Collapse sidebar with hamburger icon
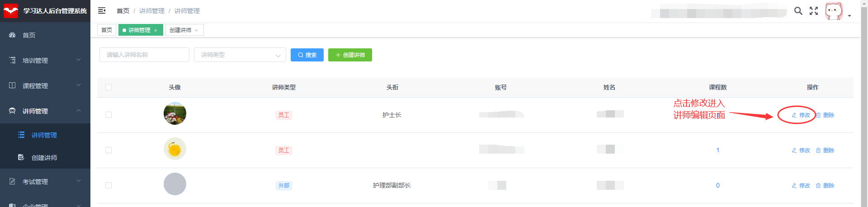This screenshot has height=207, width=868. (102, 10)
